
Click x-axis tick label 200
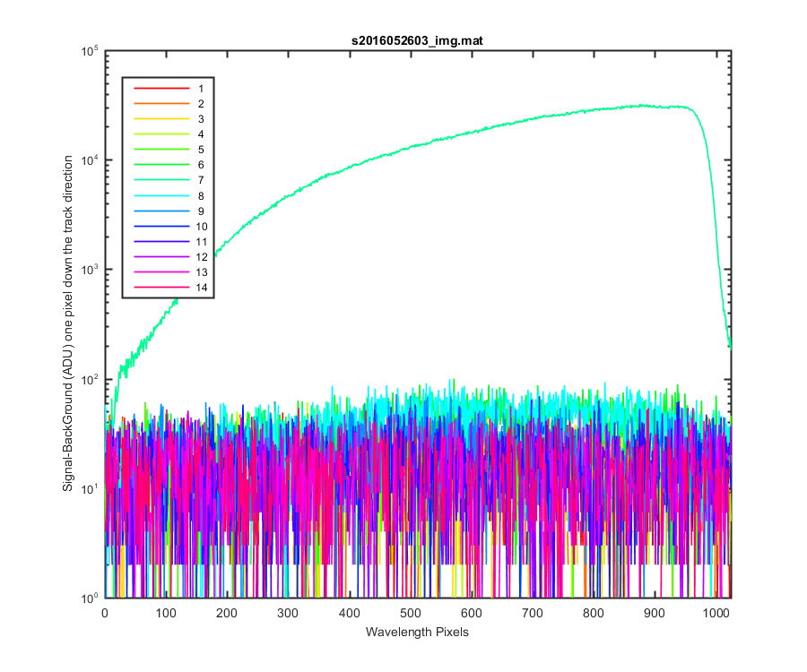coord(227,613)
